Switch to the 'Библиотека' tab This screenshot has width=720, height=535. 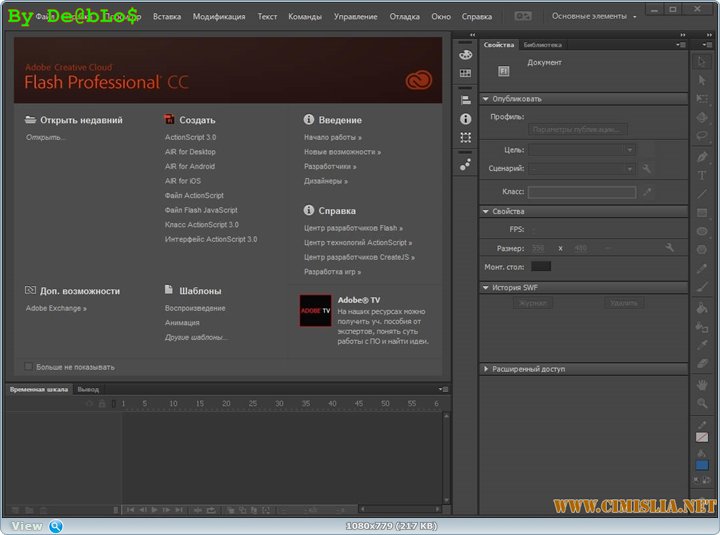click(542, 45)
